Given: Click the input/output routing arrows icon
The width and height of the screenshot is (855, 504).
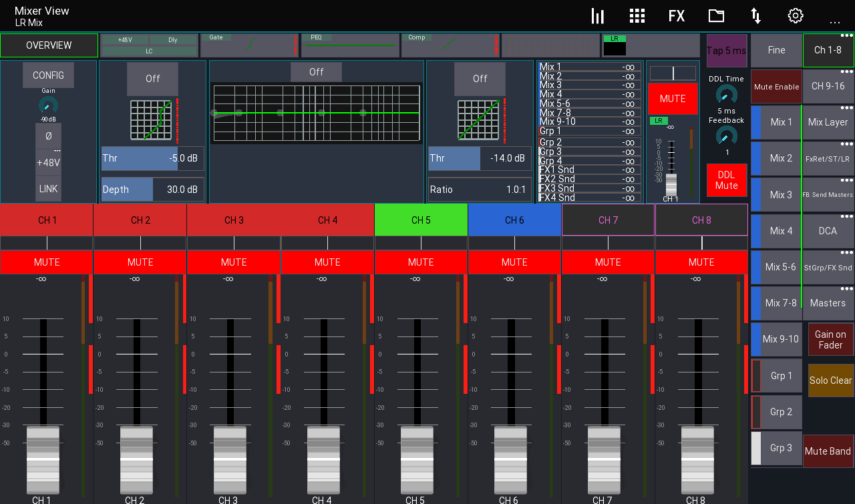Looking at the screenshot, I should [x=755, y=15].
